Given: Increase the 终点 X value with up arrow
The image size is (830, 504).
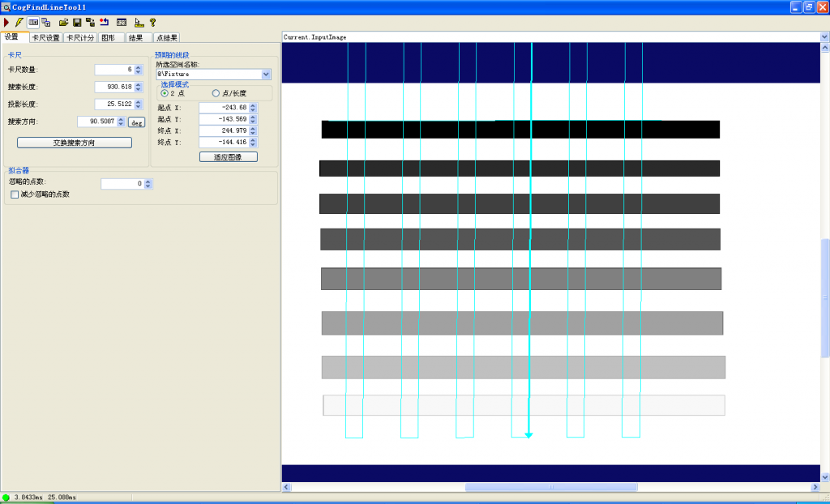Looking at the screenshot, I should 253,129.
